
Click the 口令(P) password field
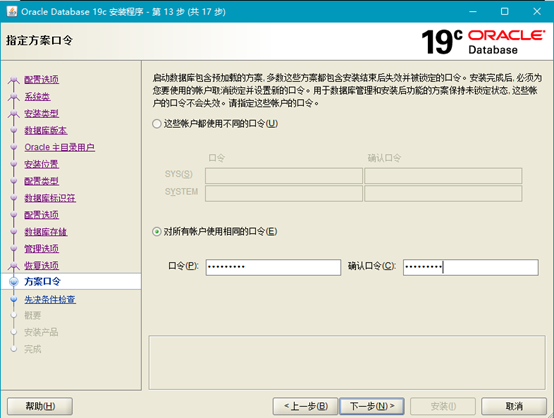click(x=273, y=267)
